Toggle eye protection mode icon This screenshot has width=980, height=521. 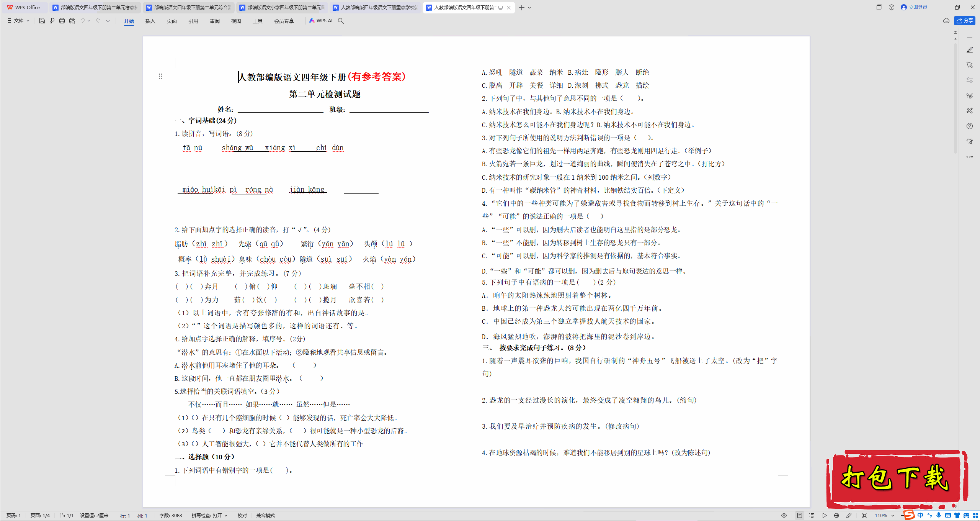pos(784,516)
